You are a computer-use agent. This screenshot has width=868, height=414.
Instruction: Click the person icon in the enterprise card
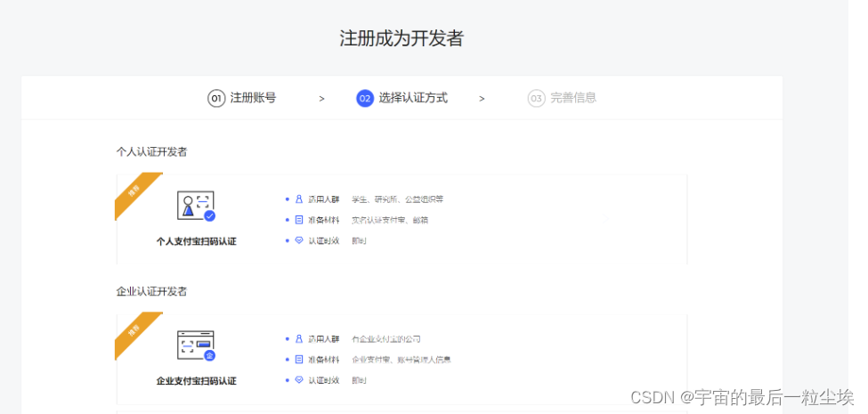coord(299,338)
